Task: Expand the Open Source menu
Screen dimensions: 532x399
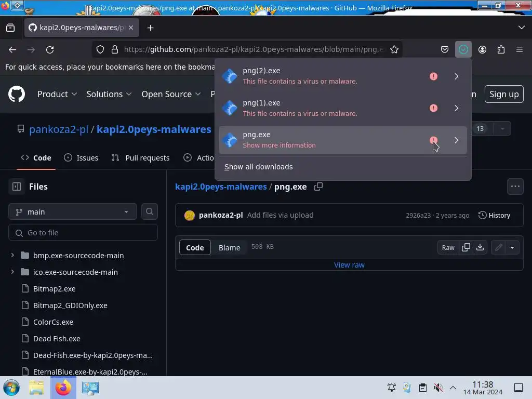Action: click(171, 94)
